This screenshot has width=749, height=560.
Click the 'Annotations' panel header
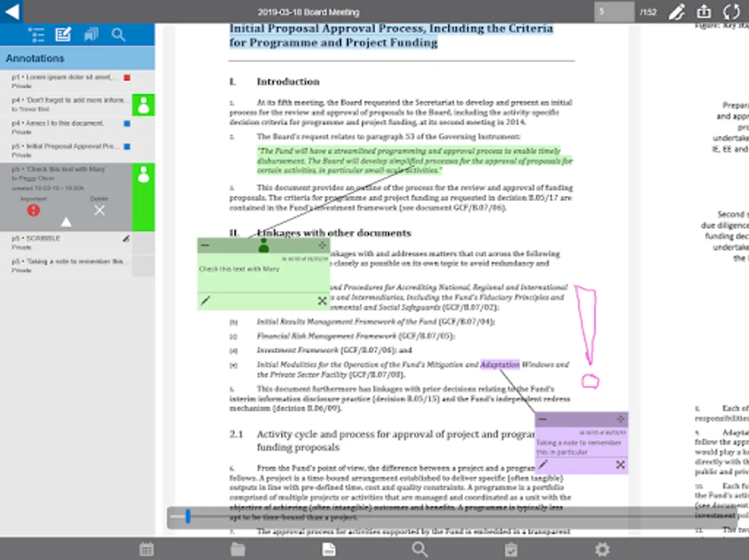[x=77, y=58]
